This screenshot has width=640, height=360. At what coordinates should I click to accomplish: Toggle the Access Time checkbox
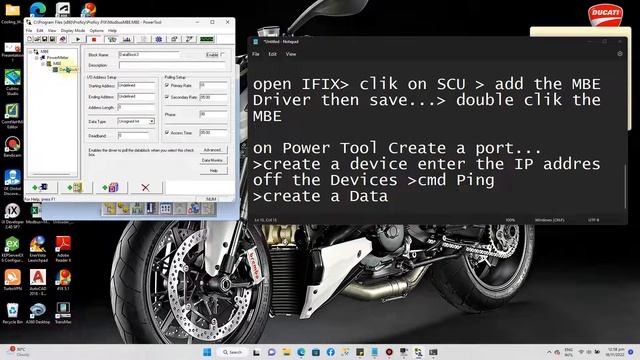pyautogui.click(x=167, y=132)
